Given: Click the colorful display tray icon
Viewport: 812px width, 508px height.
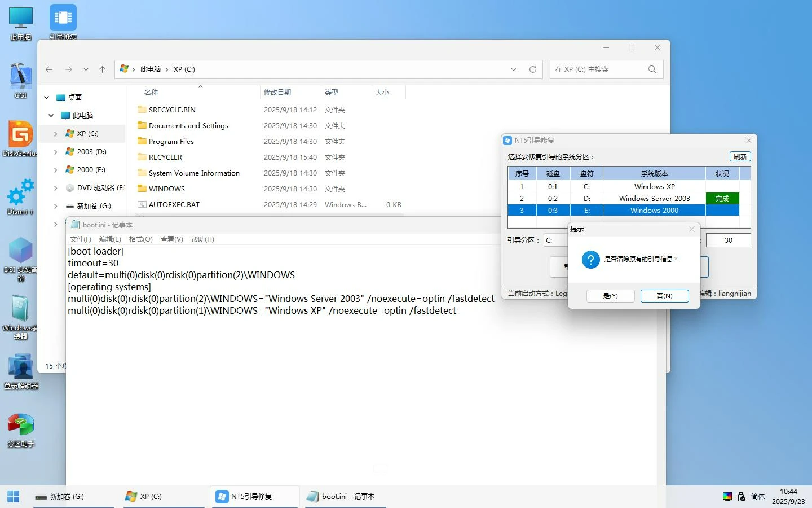Looking at the screenshot, I should 727,497.
